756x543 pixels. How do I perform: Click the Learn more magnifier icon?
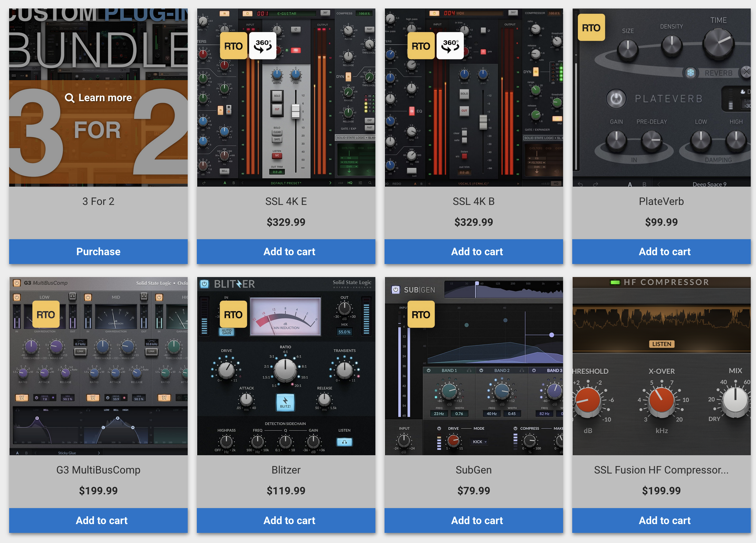point(69,98)
